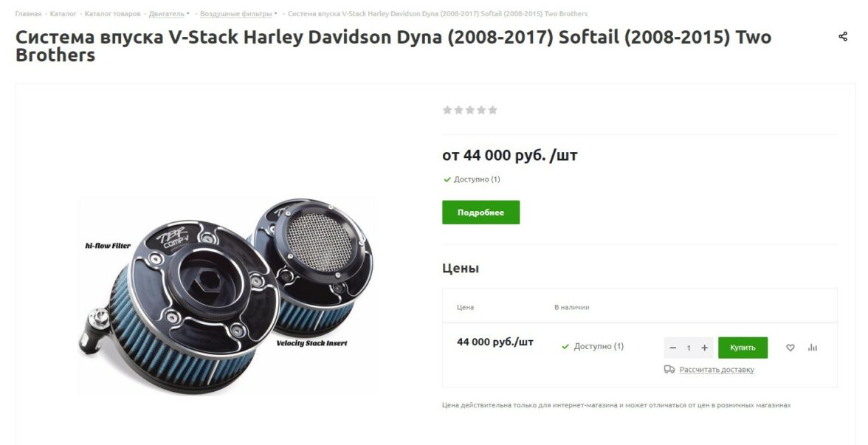The height and width of the screenshot is (445, 868).
Task: Select the third rating star
Action: click(x=470, y=110)
